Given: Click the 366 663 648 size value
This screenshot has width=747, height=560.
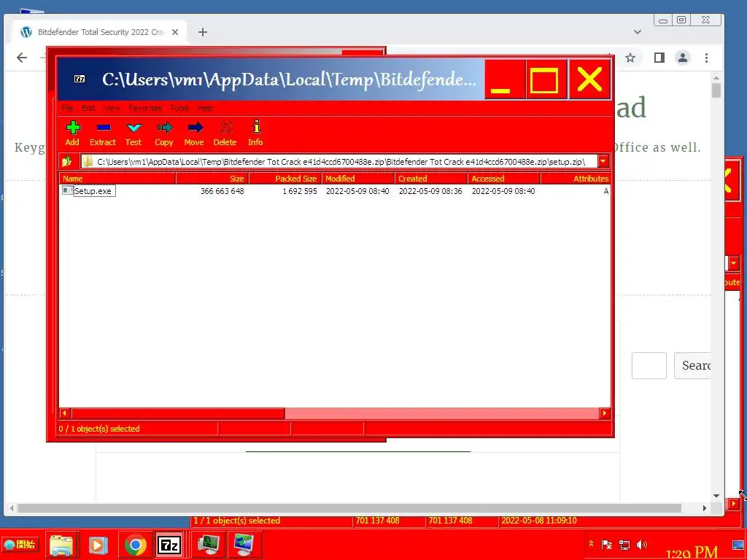Looking at the screenshot, I should (x=222, y=191).
